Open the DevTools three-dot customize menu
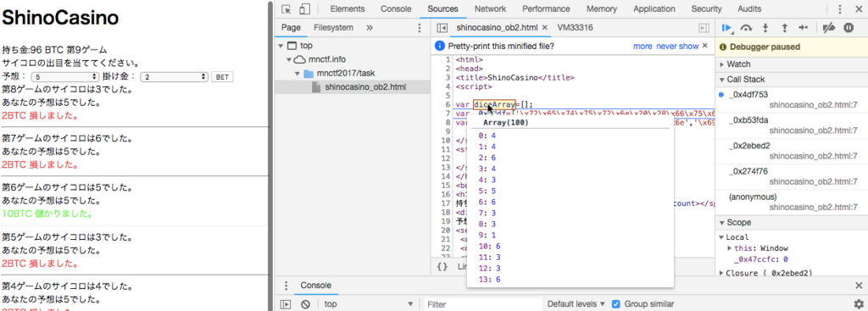The image size is (868, 311). tap(840, 8)
